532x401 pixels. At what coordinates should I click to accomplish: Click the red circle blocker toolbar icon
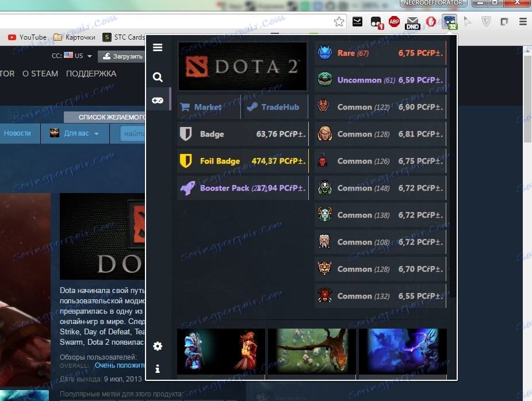point(431,22)
